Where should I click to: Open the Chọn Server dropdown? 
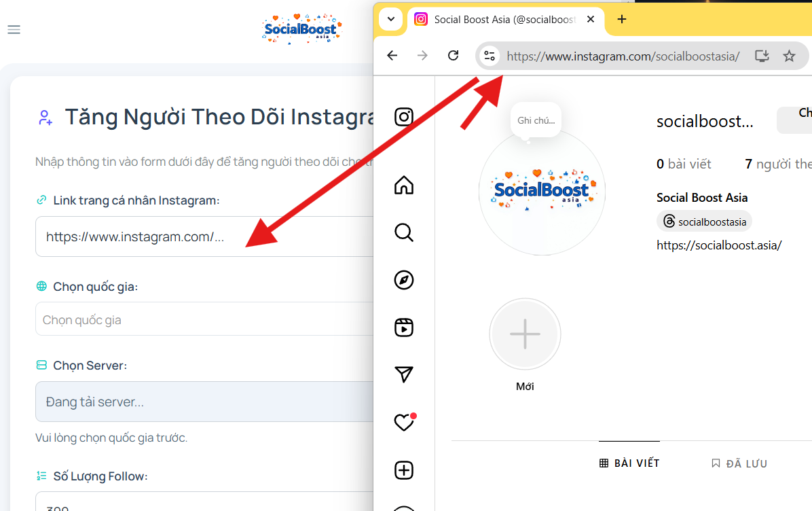pos(204,402)
